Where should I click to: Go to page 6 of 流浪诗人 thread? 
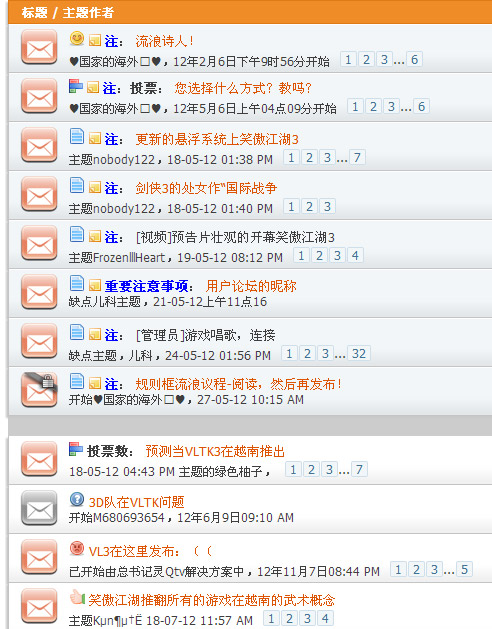tap(414, 59)
